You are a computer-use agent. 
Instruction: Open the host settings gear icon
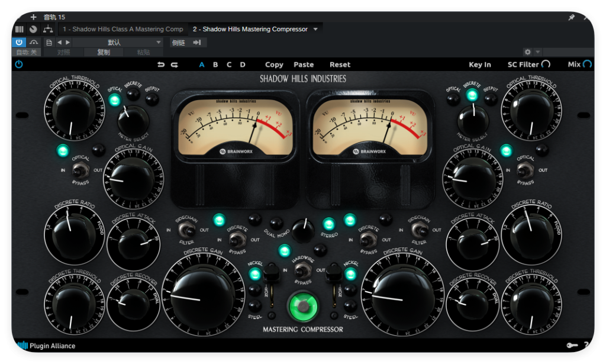(x=527, y=51)
